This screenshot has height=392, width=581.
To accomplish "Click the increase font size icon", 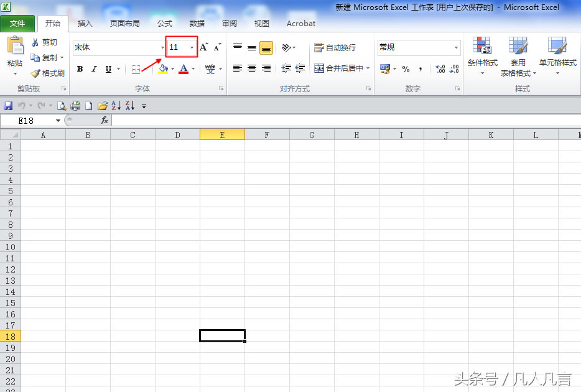I will click(x=203, y=47).
